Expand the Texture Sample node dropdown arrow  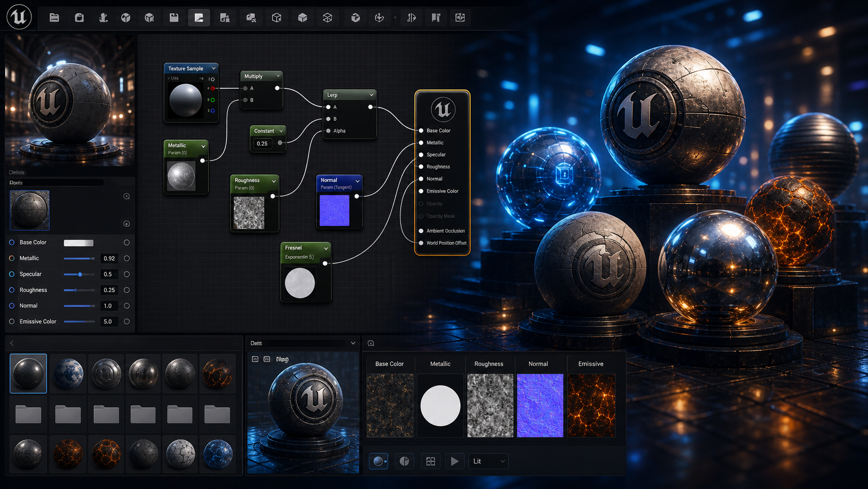(x=213, y=69)
